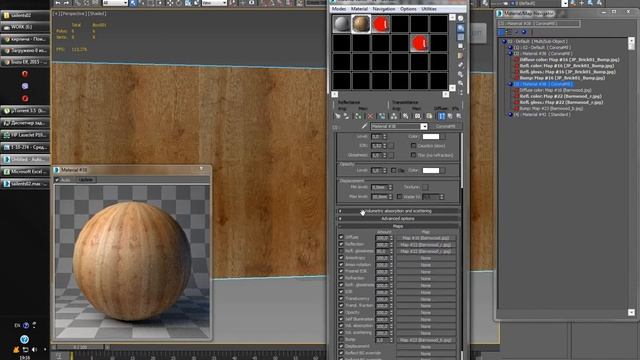Toggle Backlight icon on side toolbar
The width and height of the screenshot is (640, 360).
click(x=460, y=28)
